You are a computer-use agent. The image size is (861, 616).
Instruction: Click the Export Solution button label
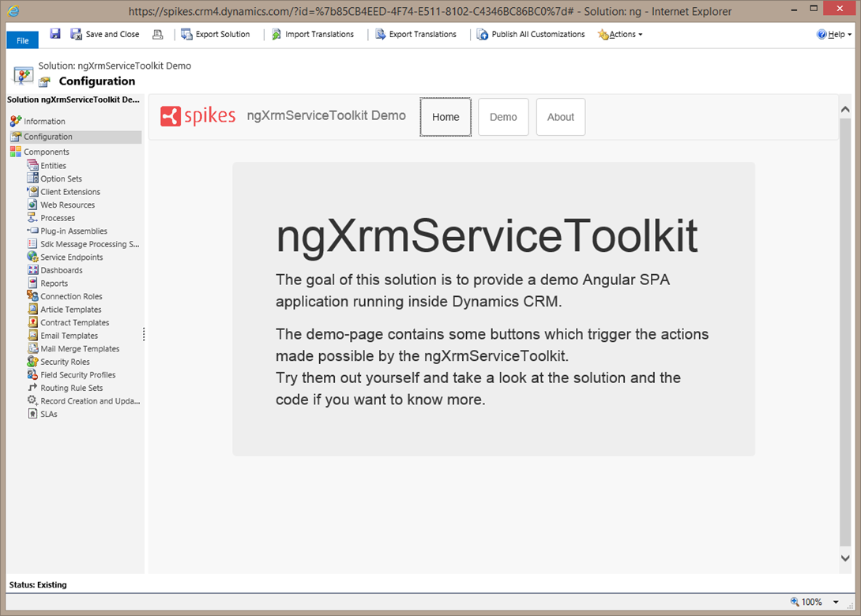click(x=223, y=34)
